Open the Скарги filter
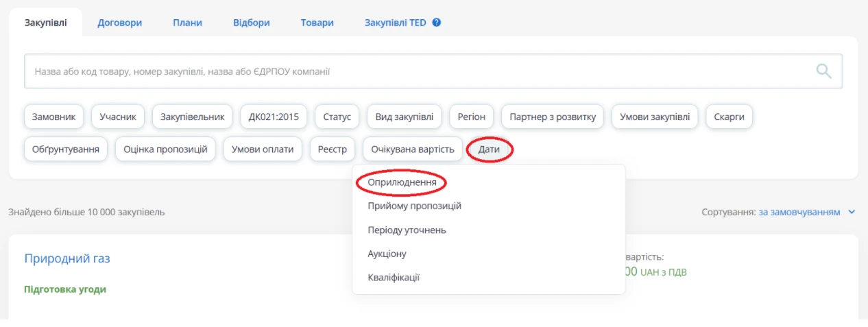Image resolution: width=868 pixels, height=327 pixels. coord(730,117)
